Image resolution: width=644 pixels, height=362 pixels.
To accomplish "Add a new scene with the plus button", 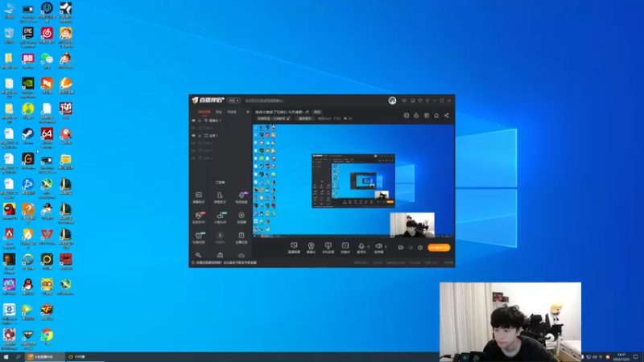I will (247, 112).
